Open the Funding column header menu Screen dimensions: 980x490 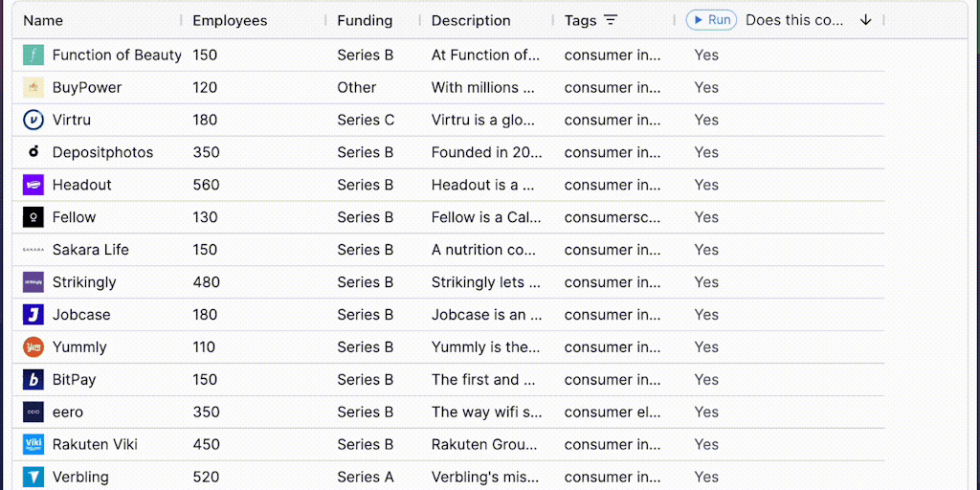(365, 20)
